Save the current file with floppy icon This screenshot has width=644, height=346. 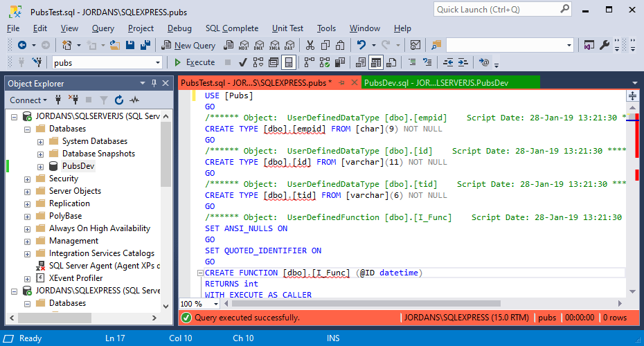[x=130, y=45]
